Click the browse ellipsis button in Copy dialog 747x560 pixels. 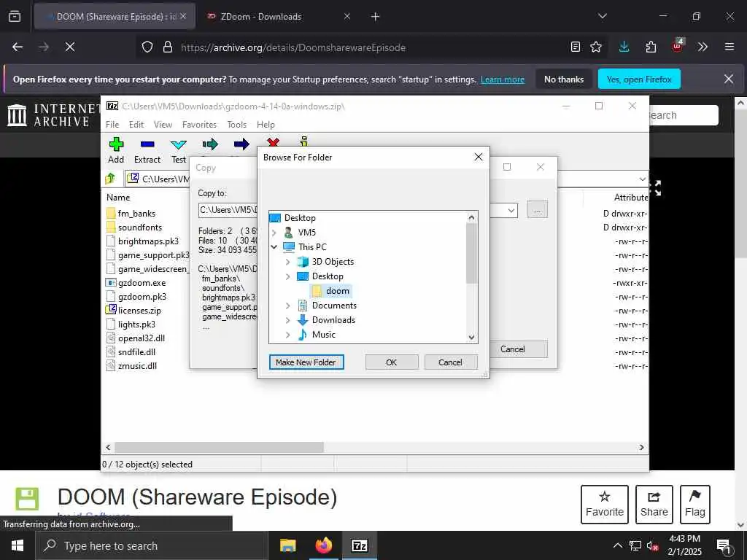click(x=538, y=210)
